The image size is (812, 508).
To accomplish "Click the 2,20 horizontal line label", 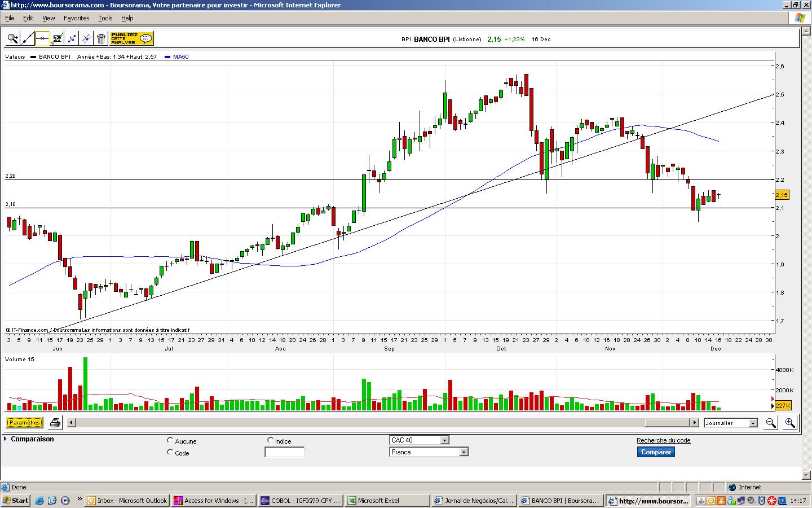I will pyautogui.click(x=10, y=176).
